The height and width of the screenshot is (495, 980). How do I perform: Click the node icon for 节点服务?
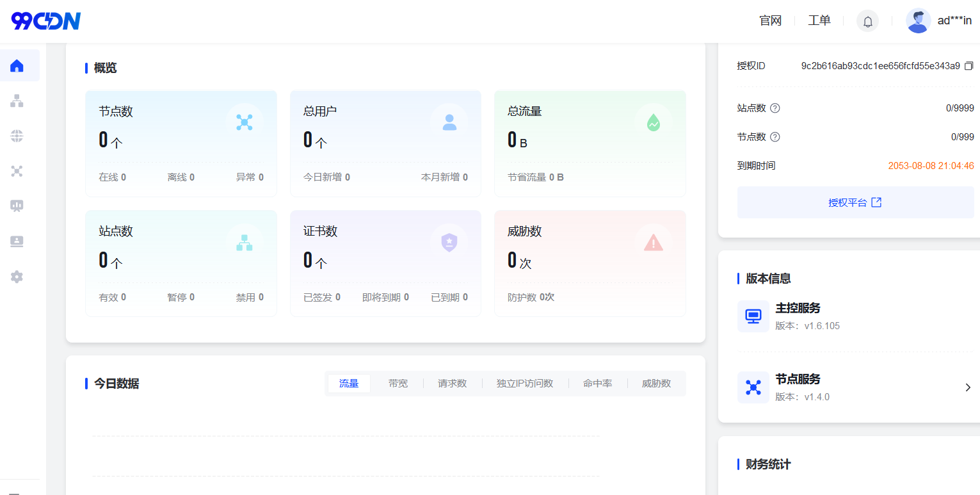point(753,387)
